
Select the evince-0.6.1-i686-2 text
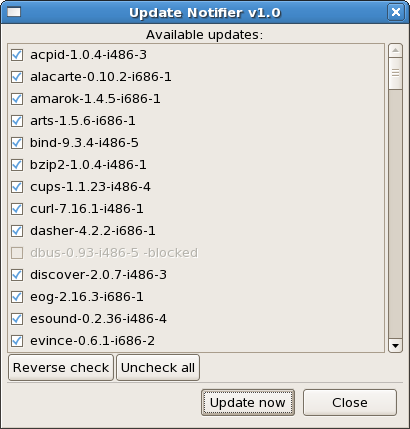[92, 341]
